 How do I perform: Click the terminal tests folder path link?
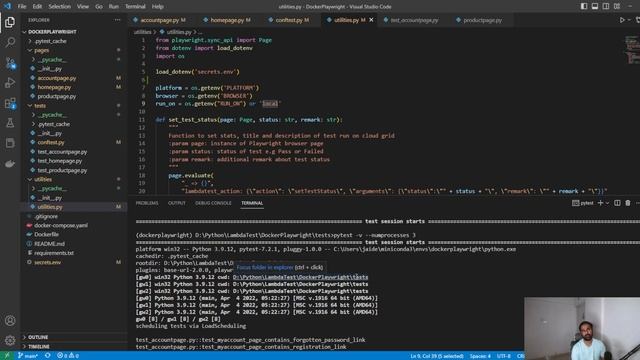click(x=300, y=277)
